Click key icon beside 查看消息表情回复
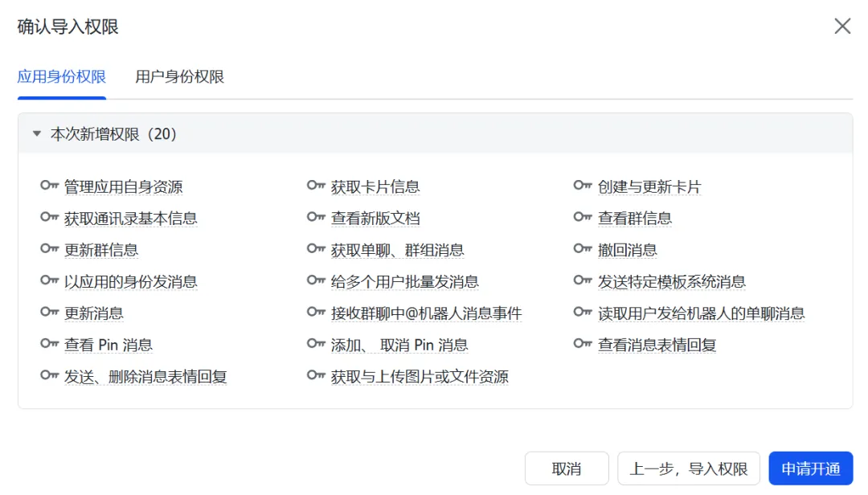This screenshot has width=868, height=495. pyautogui.click(x=583, y=343)
